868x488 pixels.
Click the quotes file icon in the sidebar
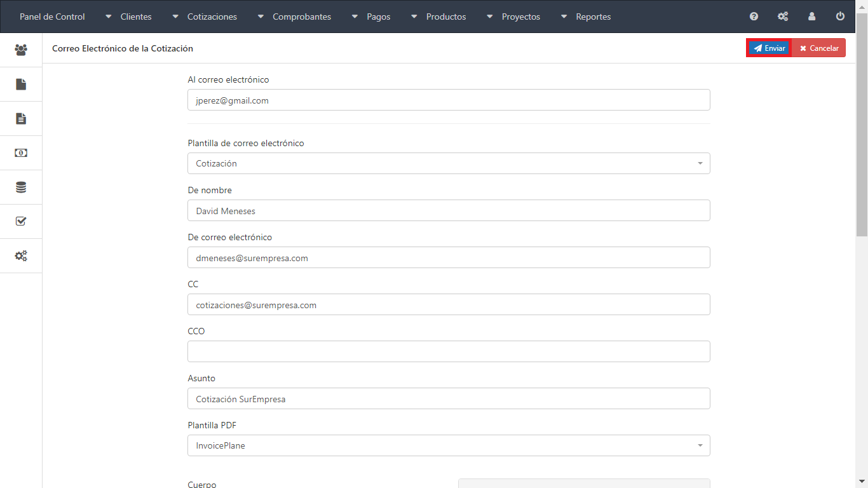pyautogui.click(x=21, y=84)
